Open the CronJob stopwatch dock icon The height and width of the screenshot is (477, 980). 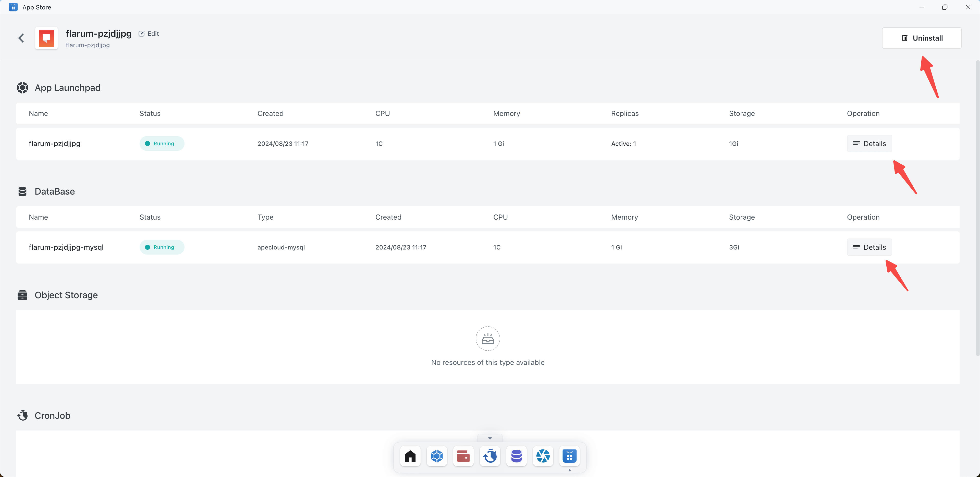tap(490, 456)
